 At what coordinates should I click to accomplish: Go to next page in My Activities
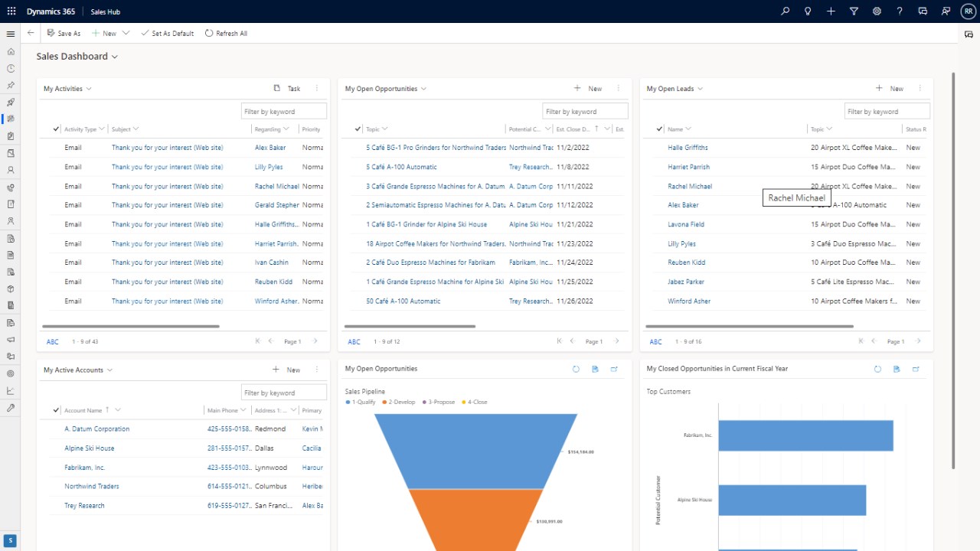pyautogui.click(x=315, y=341)
